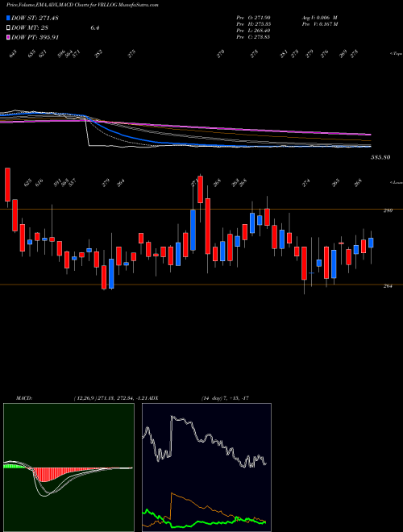Click the 585.80 price label
Image resolution: width=403 pixels, height=532 pixels.
coord(380,157)
